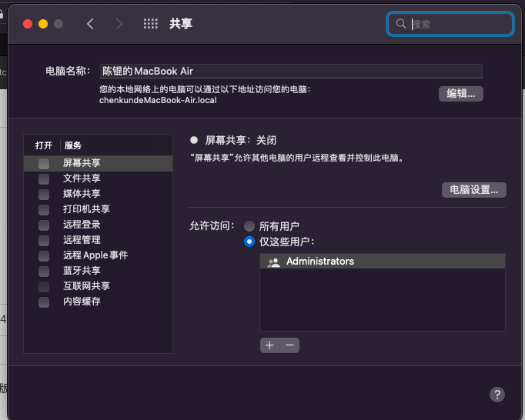Minimize window with the yellow button
This screenshot has width=525, height=420.
tap(43, 24)
